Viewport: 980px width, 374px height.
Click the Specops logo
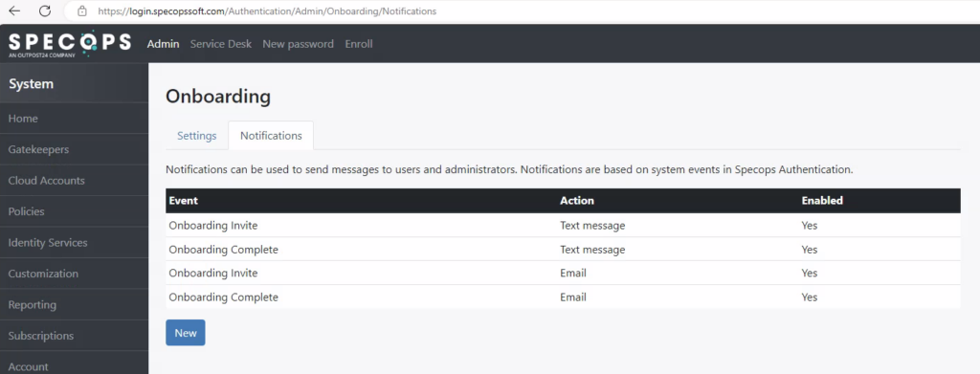pyautogui.click(x=69, y=44)
